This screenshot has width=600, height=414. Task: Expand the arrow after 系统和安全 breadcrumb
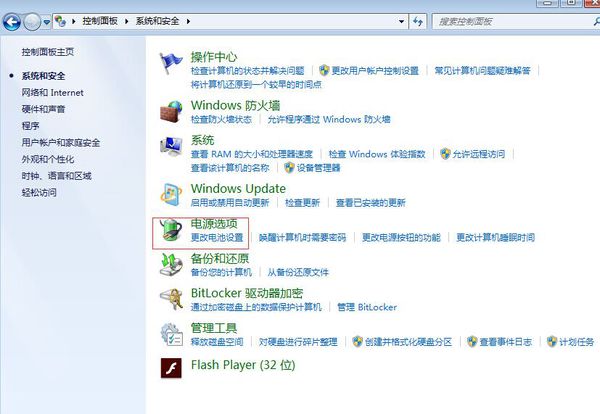(188, 21)
